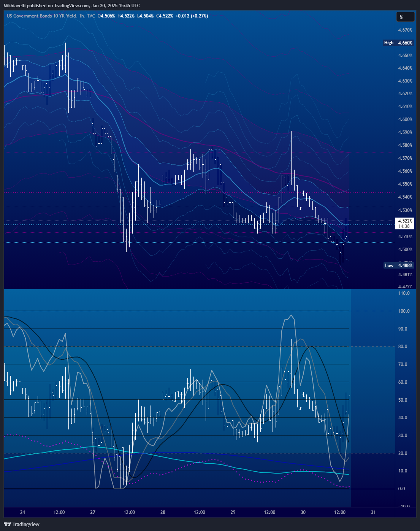Click the 100.0 indicator scale label

click(x=404, y=311)
